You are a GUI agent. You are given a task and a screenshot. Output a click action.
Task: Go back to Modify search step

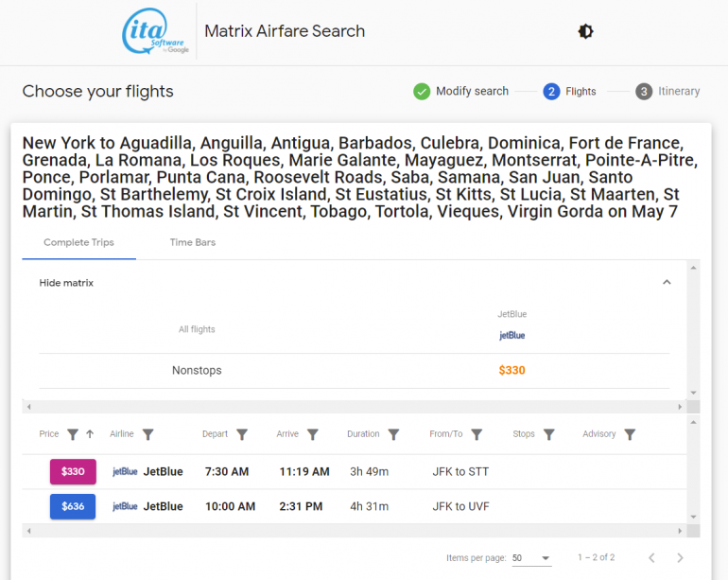tap(461, 92)
